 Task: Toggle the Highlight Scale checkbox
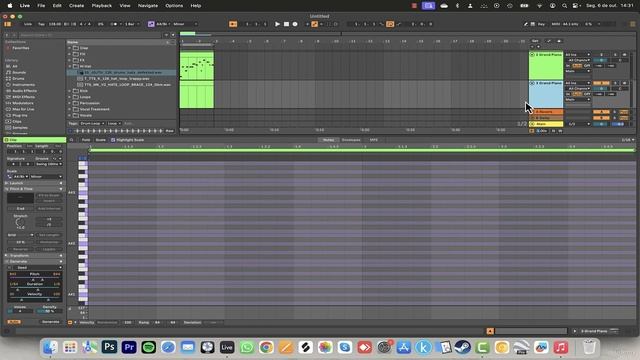(113, 140)
